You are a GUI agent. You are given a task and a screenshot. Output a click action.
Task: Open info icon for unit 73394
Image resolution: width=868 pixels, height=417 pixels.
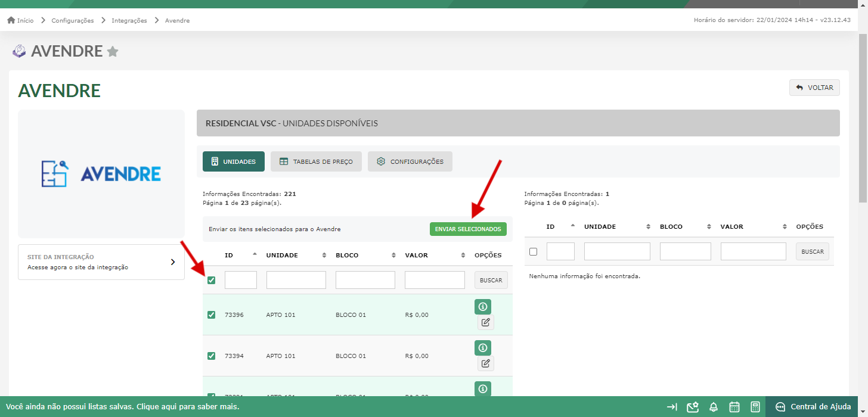483,348
